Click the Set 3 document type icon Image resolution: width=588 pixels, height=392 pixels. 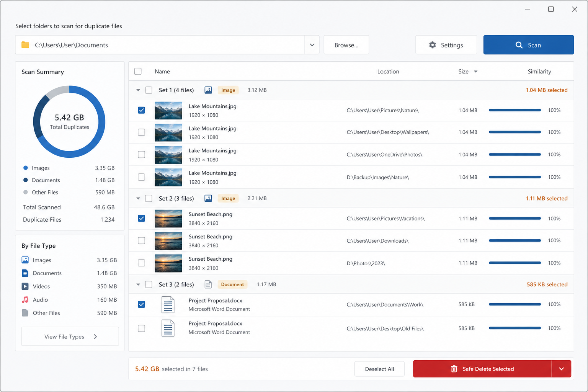click(x=208, y=284)
